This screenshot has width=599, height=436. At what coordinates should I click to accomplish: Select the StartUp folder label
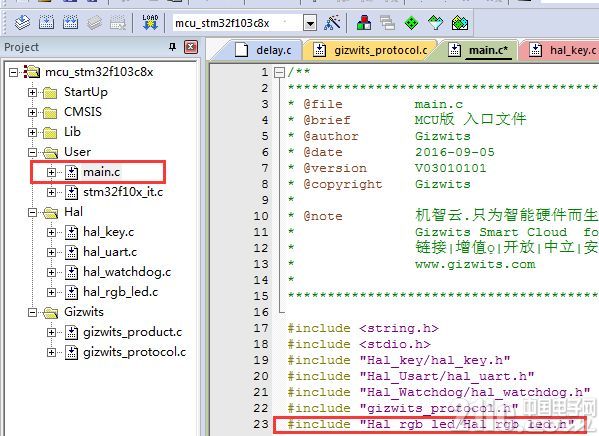click(x=86, y=92)
